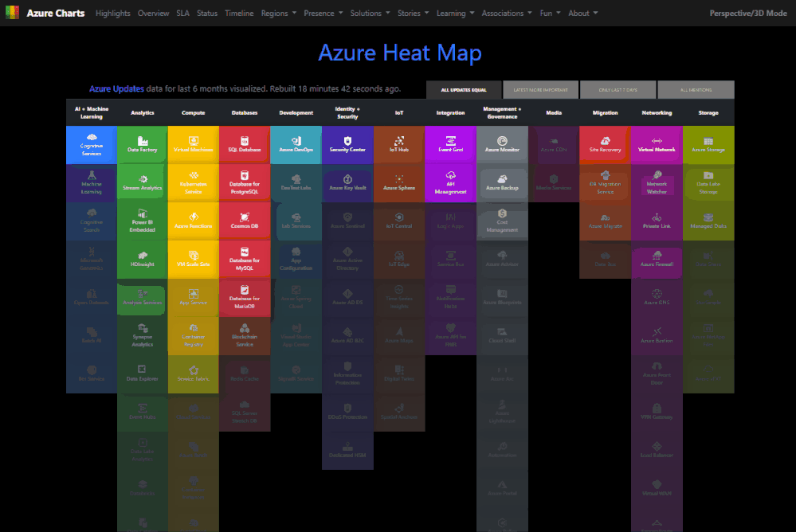Open the Database for MariaDB tile
This screenshot has height=532, width=796.
click(x=245, y=298)
